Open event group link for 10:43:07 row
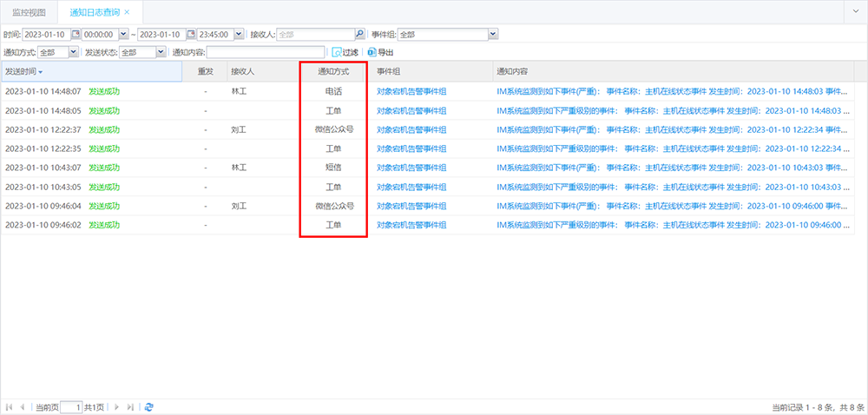Viewport: 868px width, 415px height. [411, 168]
